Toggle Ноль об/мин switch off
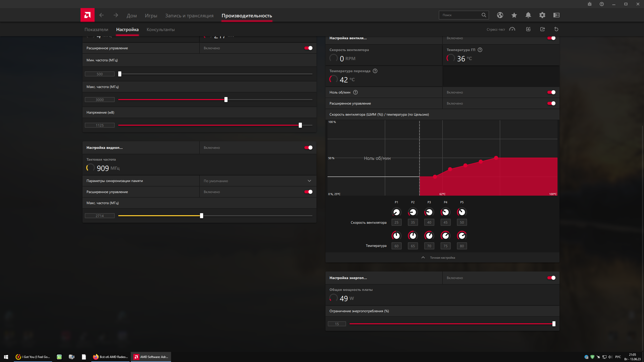This screenshot has width=644, height=362. (551, 92)
